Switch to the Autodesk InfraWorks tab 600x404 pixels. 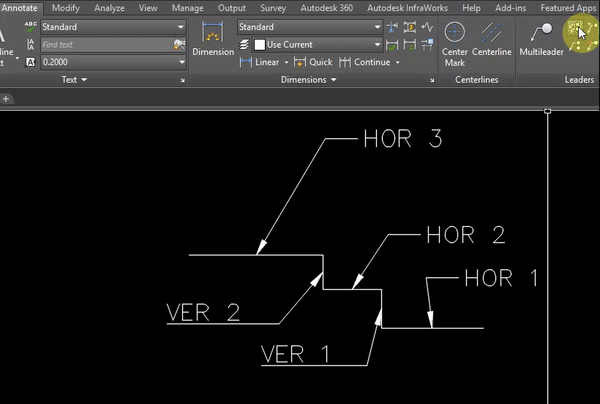(x=408, y=8)
